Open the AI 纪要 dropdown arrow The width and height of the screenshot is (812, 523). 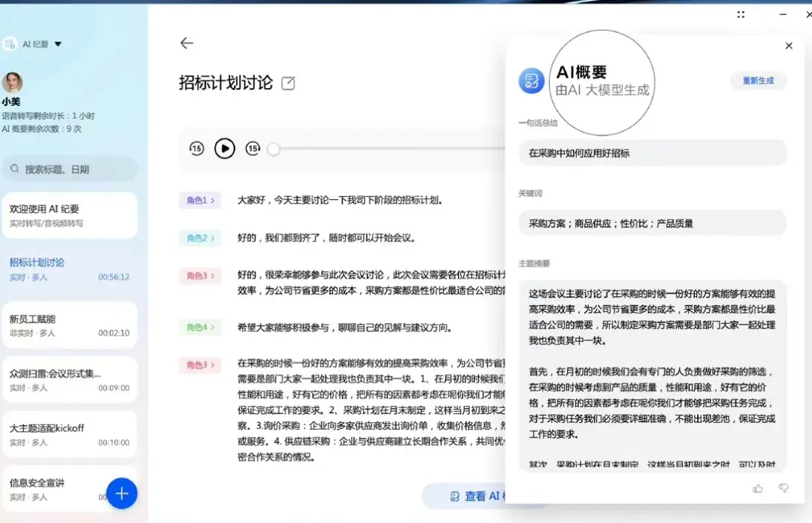click(58, 44)
